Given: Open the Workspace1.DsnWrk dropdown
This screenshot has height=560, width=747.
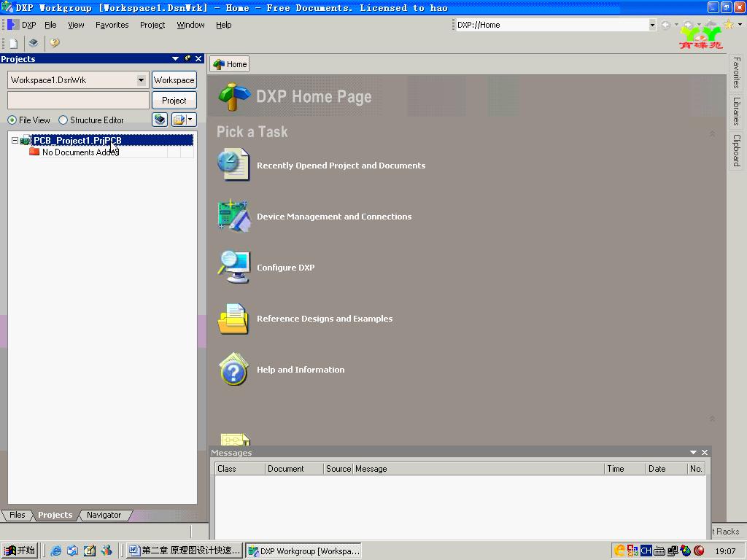Looking at the screenshot, I should coord(141,80).
